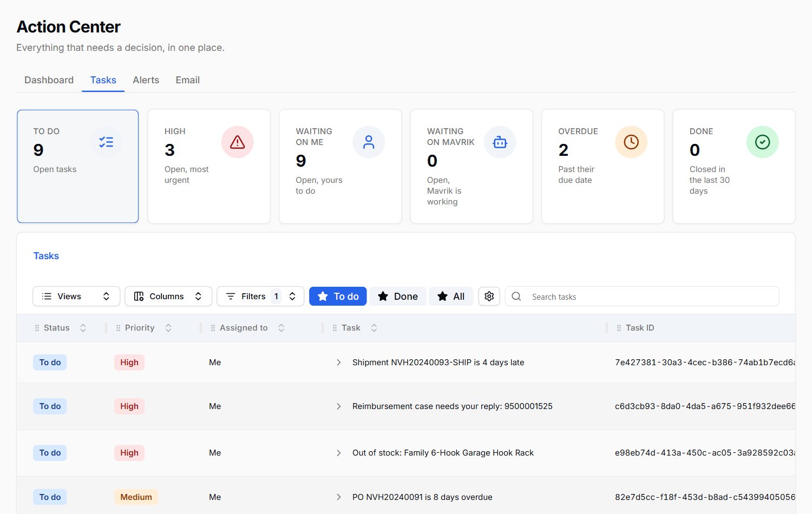Select the TO DO summary card
812x514 pixels.
78,166
